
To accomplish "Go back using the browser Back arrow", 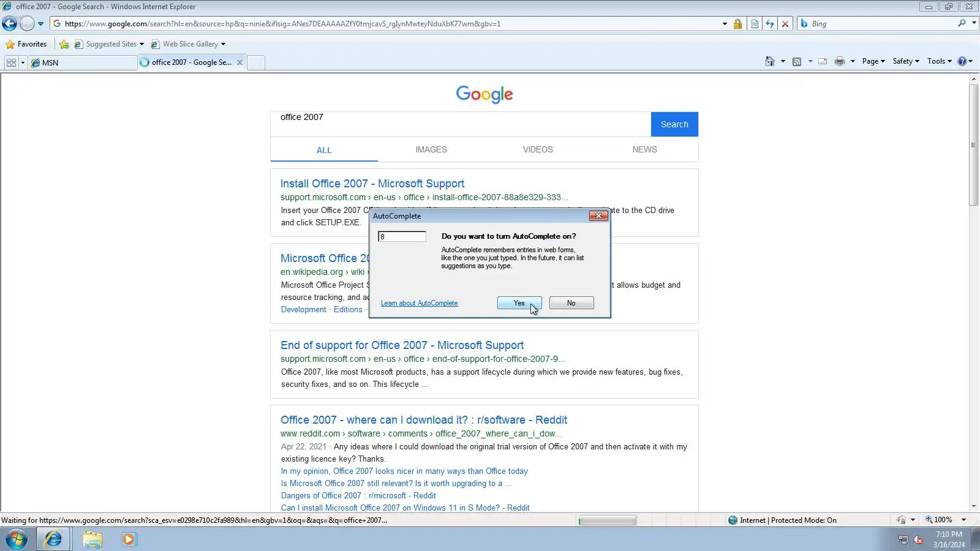I will click(9, 24).
